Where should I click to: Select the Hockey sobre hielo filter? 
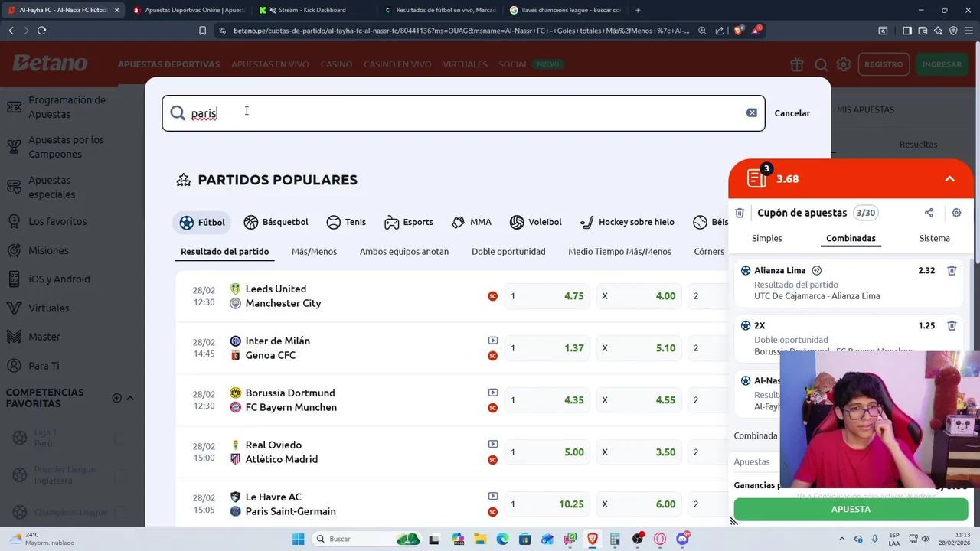627,222
